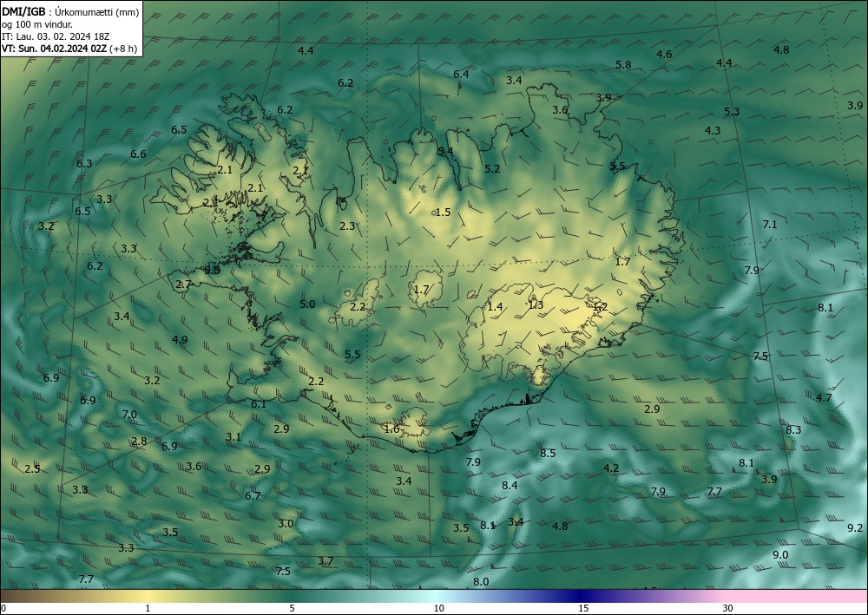Click the '5' tick label on color scale
This screenshot has width=868, height=615.
(292, 608)
